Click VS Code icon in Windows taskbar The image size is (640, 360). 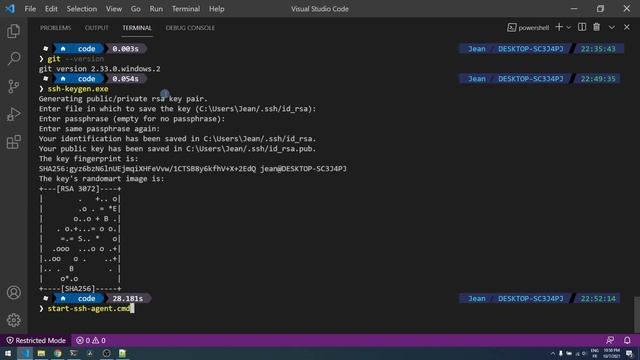[25, 353]
